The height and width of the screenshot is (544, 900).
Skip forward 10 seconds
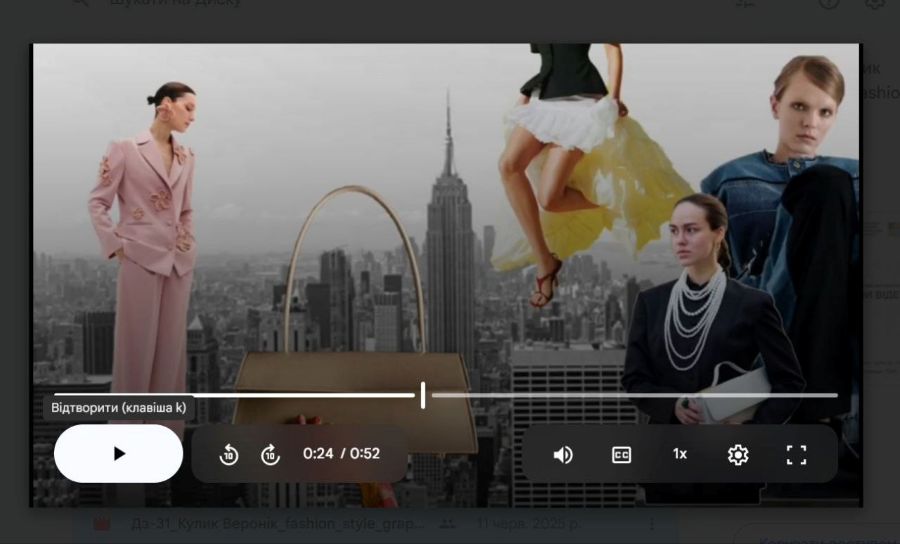click(270, 454)
